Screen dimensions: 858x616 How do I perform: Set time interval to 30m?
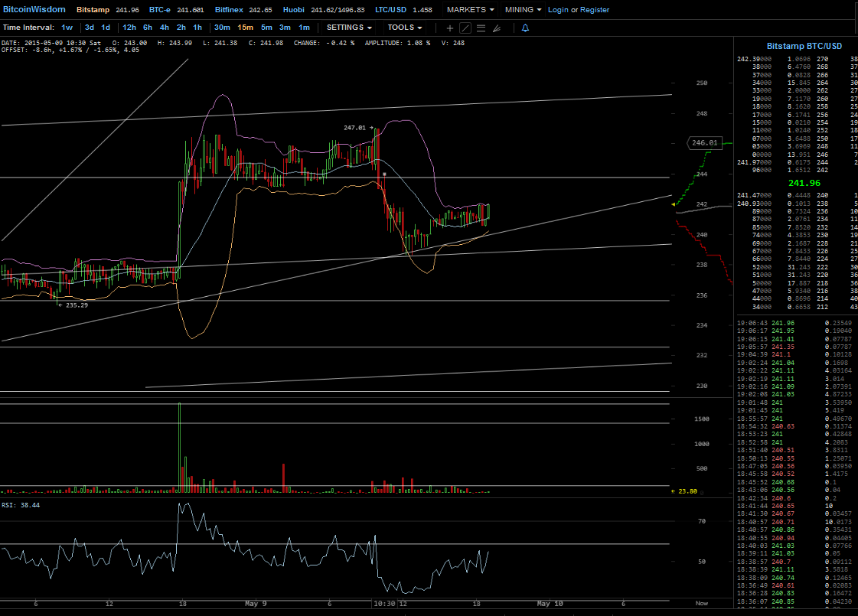pyautogui.click(x=222, y=28)
